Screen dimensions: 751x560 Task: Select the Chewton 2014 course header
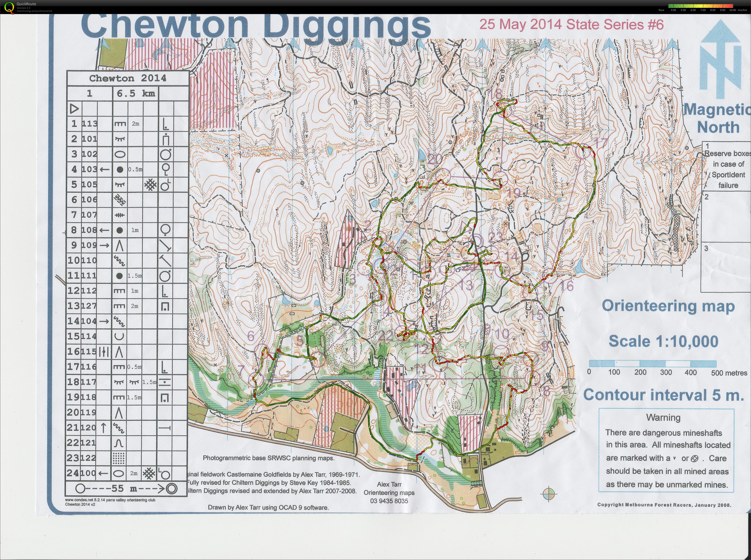point(128,78)
